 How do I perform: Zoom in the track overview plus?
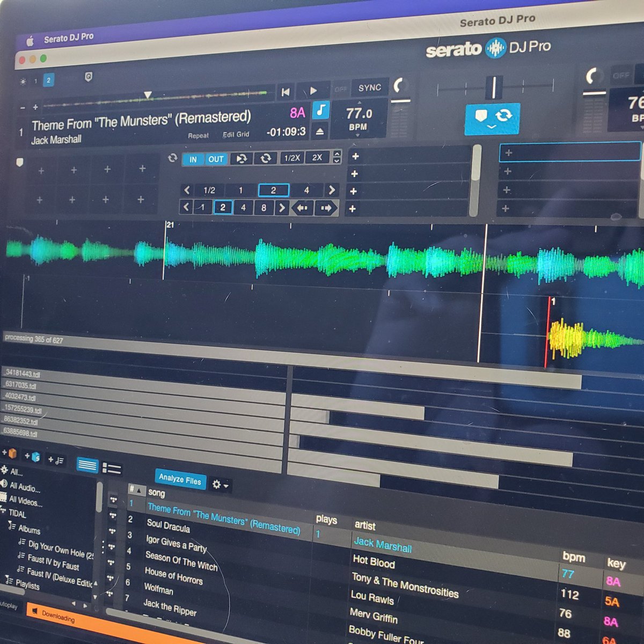click(x=35, y=107)
